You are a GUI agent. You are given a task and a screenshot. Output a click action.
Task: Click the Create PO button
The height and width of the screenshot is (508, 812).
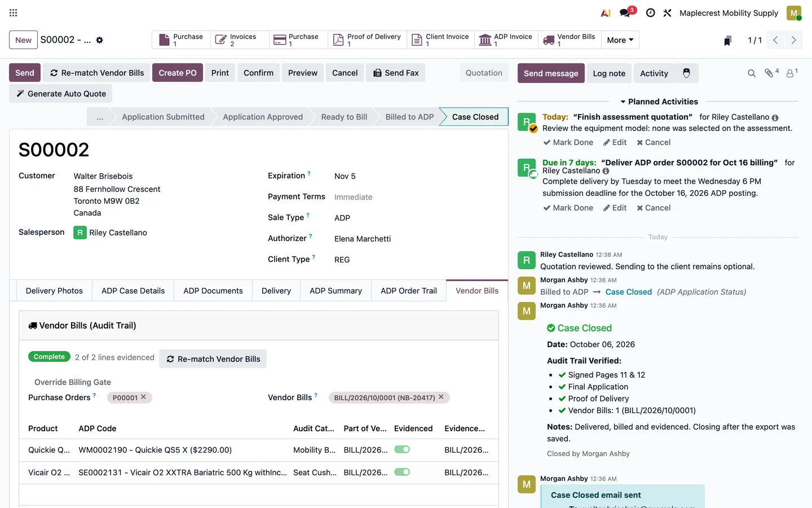click(178, 73)
